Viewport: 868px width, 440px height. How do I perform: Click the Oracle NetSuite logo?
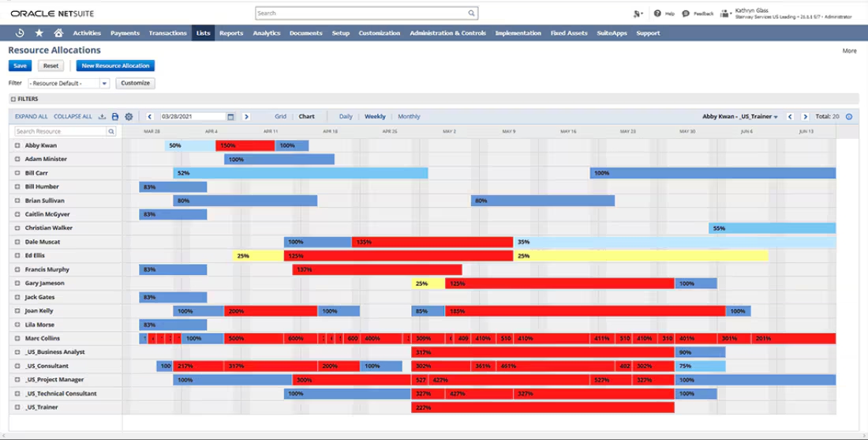[52, 13]
